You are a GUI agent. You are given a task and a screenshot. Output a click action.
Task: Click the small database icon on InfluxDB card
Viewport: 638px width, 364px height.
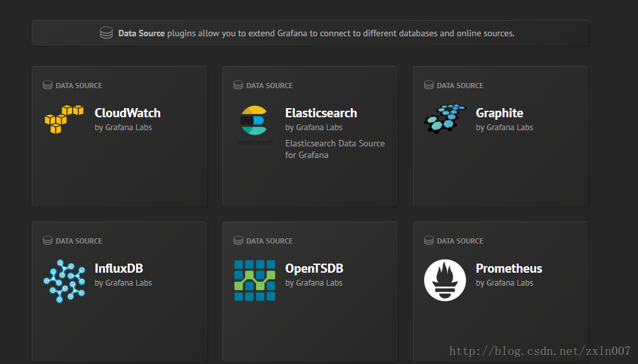[47, 240]
